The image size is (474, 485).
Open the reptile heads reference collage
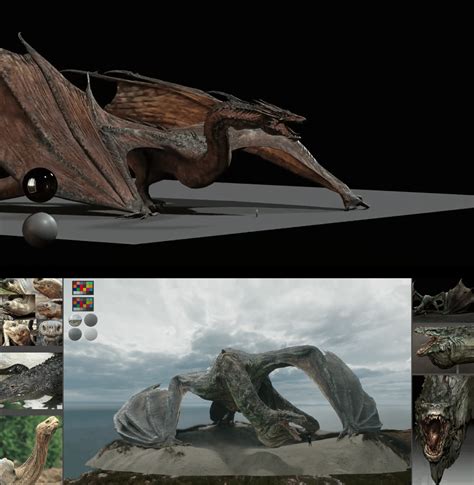31,312
